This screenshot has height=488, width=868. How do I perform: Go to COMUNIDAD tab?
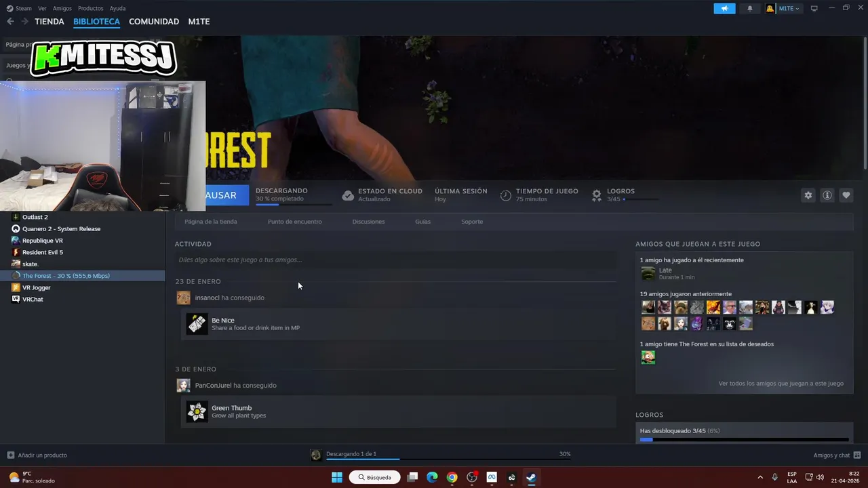pyautogui.click(x=154, y=22)
